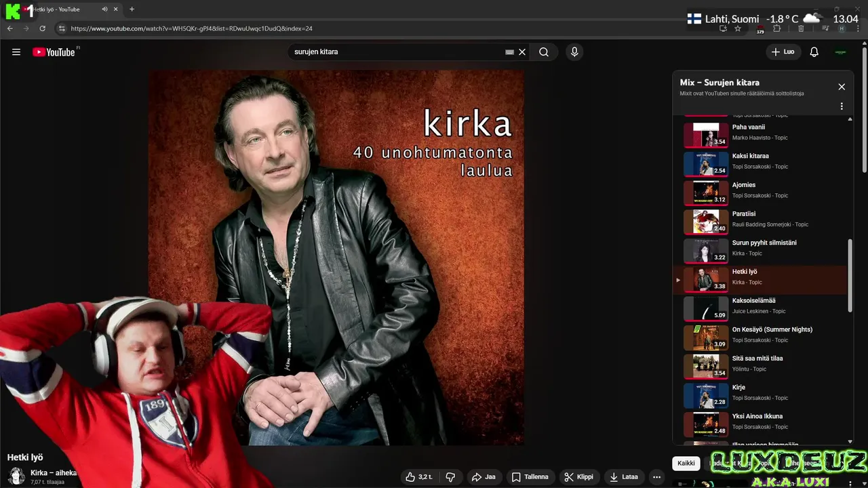Click the Kirka album art video player
Screen dimensions: 868x488
pyautogui.click(x=336, y=258)
